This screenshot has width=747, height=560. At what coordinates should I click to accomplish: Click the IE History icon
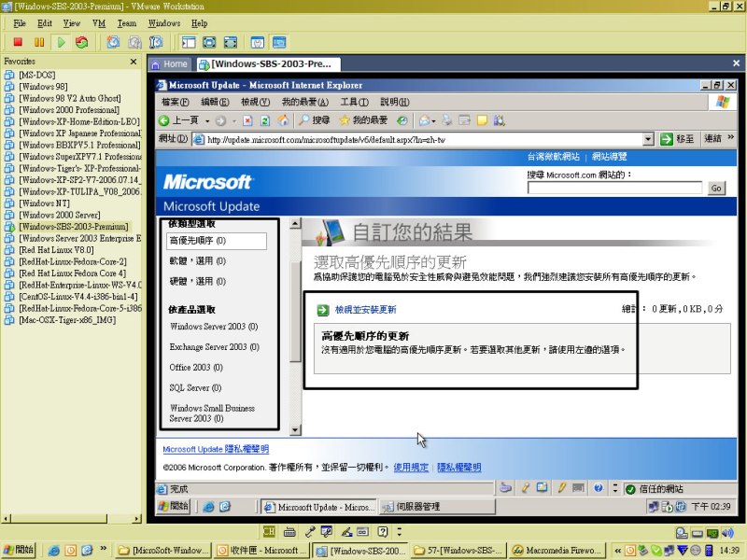tap(402, 120)
